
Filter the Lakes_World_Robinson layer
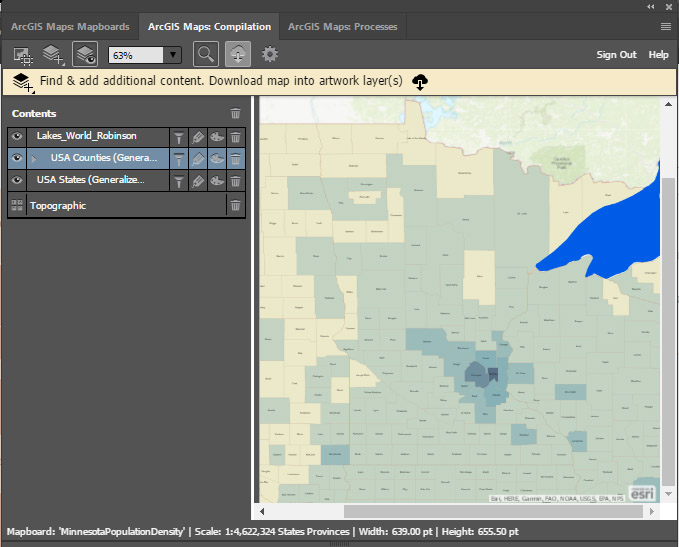[x=179, y=137]
